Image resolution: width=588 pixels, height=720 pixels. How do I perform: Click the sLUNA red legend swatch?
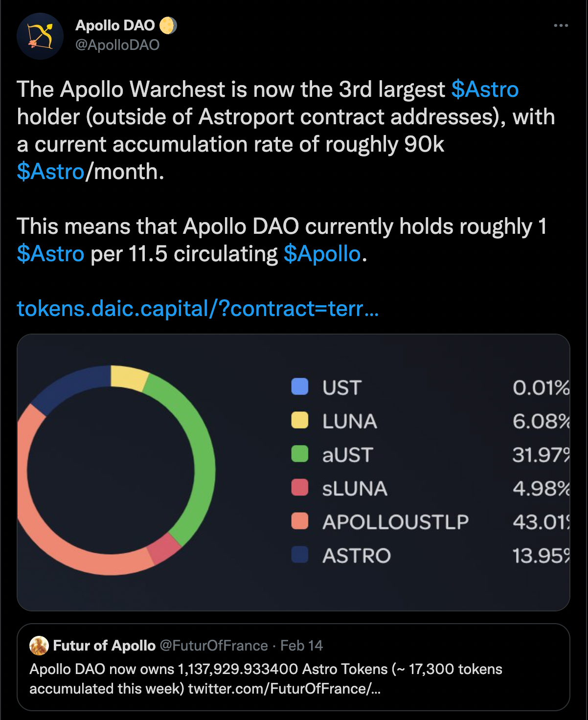coord(300,488)
